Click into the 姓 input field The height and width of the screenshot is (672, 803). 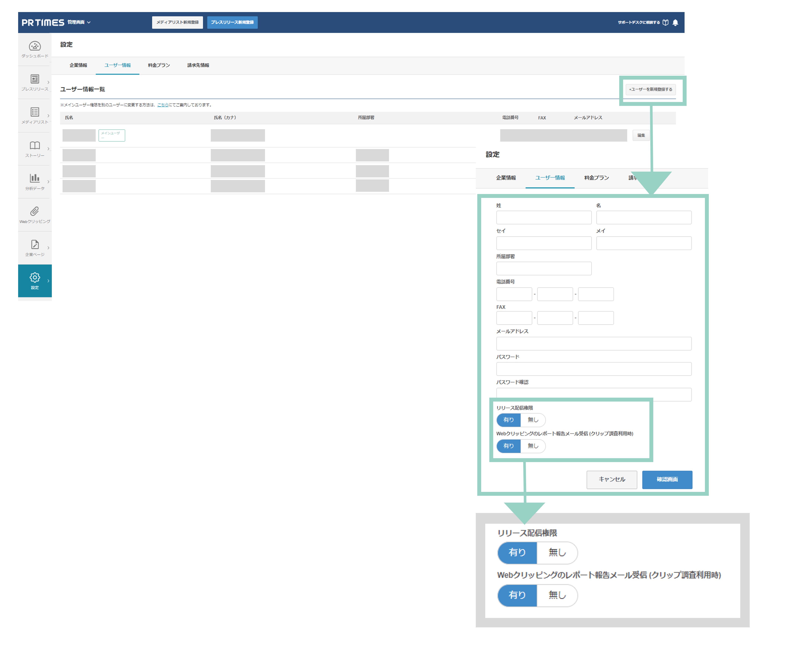(544, 218)
